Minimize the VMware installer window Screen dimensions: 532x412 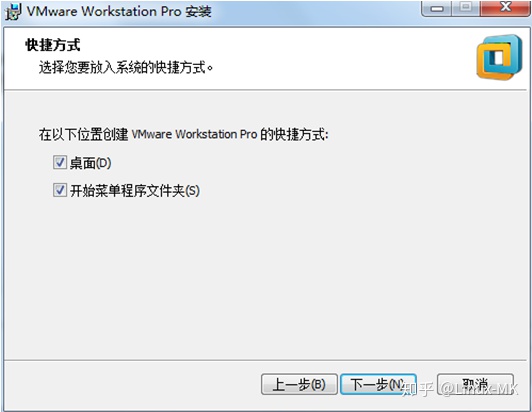(x=437, y=8)
